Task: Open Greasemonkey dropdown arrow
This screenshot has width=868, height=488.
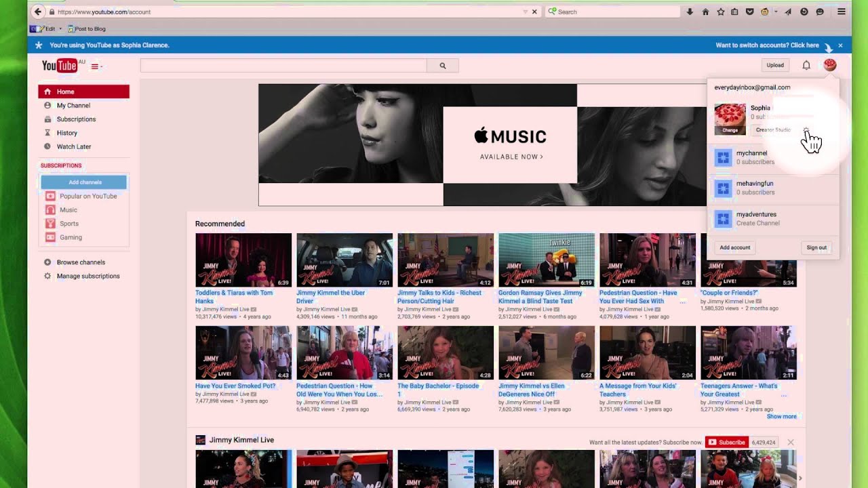Action: (x=776, y=12)
